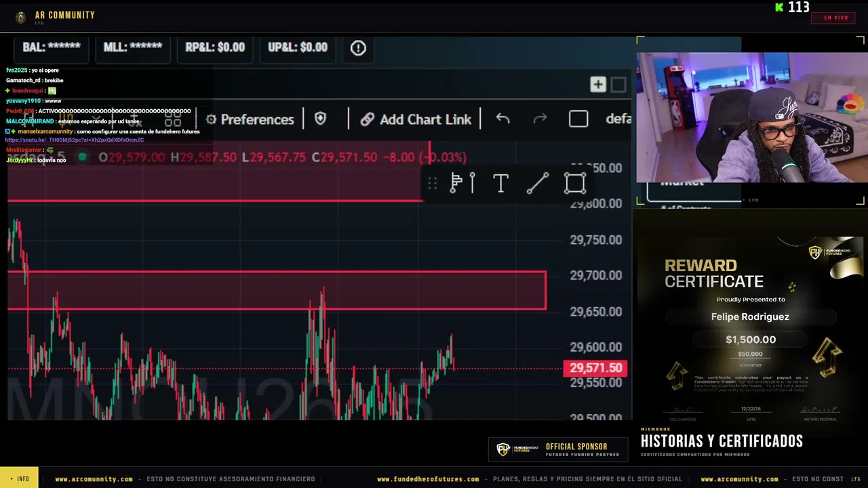Image resolution: width=868 pixels, height=488 pixels.
Task: Click the fvs2025 chat username
Action: click(x=17, y=70)
